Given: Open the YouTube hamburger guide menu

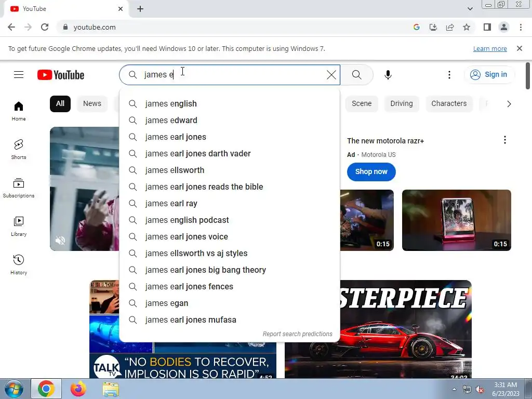Looking at the screenshot, I should click(x=19, y=75).
